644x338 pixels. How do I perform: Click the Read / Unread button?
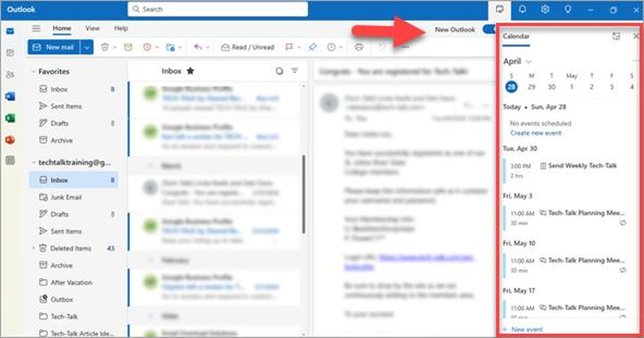[x=248, y=47]
